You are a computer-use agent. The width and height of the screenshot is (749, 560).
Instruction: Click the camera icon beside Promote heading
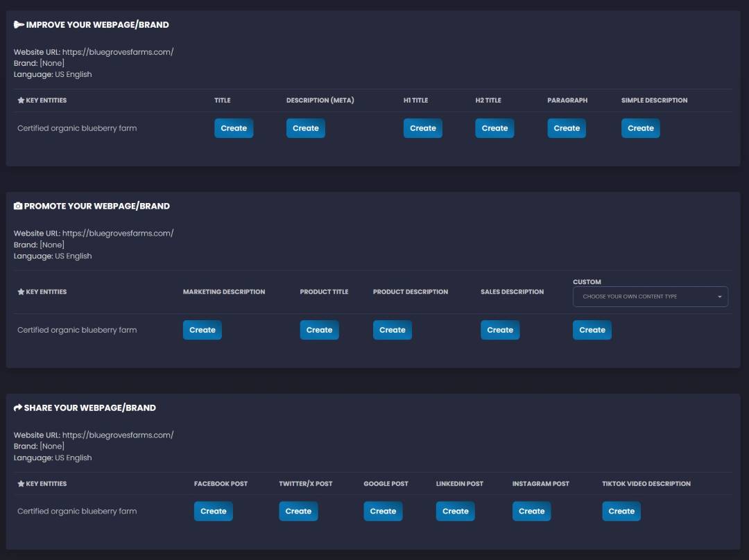tap(18, 207)
